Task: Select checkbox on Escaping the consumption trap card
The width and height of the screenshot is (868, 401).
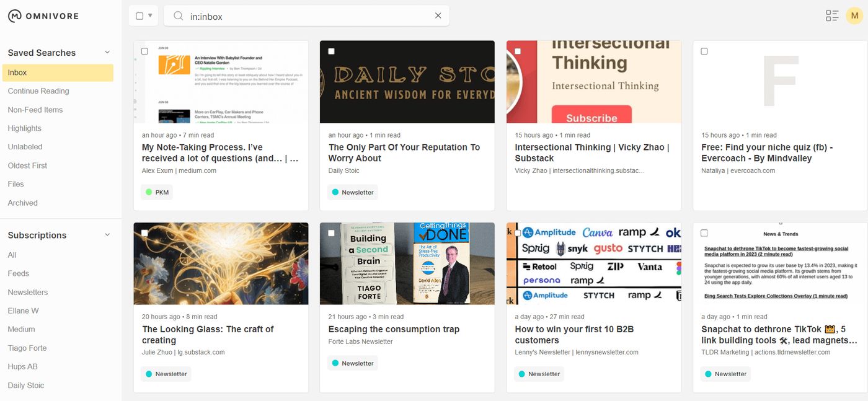Action: tap(331, 233)
